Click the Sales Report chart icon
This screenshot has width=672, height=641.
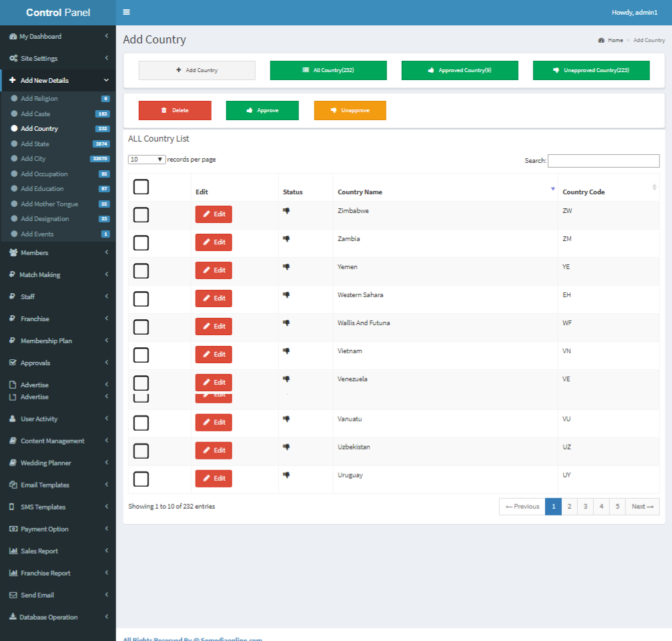13,551
